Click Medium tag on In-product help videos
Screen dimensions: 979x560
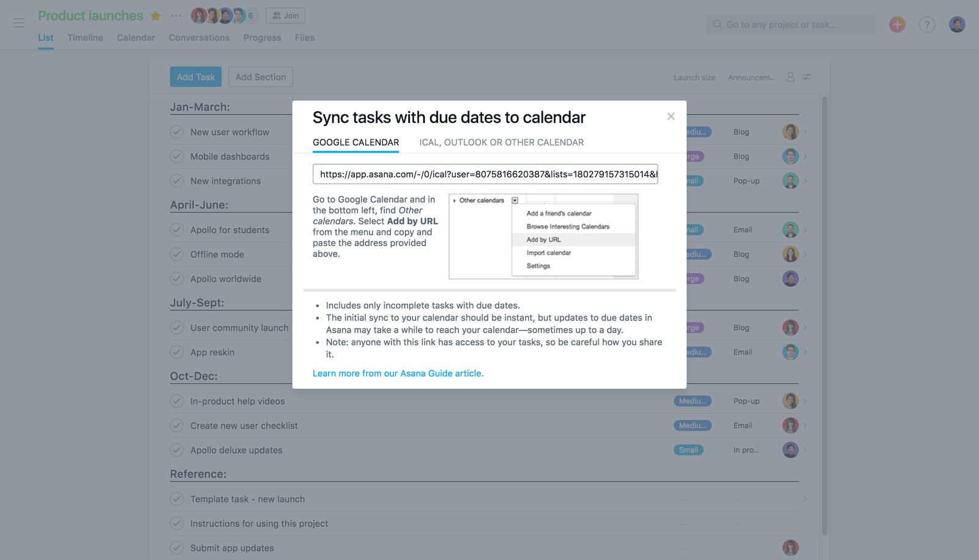693,401
